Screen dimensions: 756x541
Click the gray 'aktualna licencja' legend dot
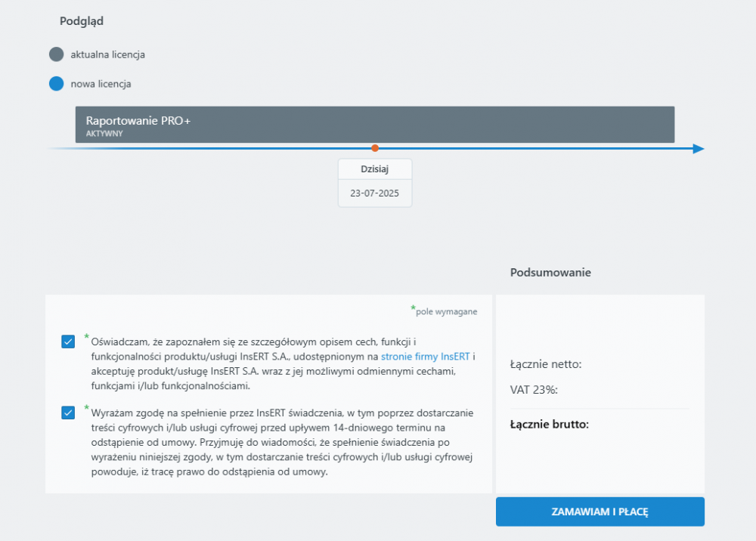56,54
